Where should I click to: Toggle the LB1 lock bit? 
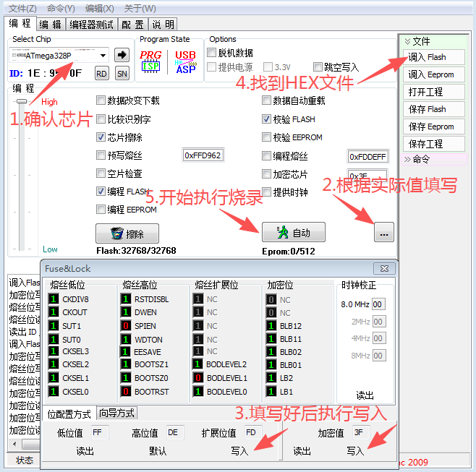tap(271, 392)
